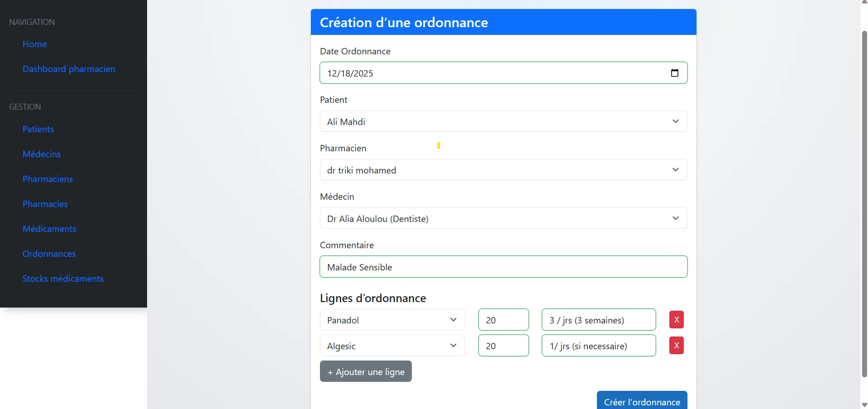
Task: Click the Panadol quantity field showing 20
Action: (x=503, y=320)
